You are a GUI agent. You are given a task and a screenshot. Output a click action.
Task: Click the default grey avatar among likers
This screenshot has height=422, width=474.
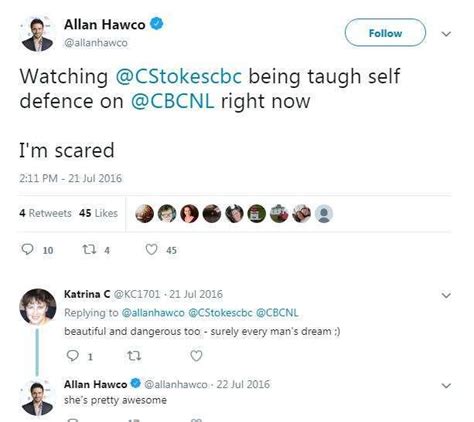coord(324,214)
